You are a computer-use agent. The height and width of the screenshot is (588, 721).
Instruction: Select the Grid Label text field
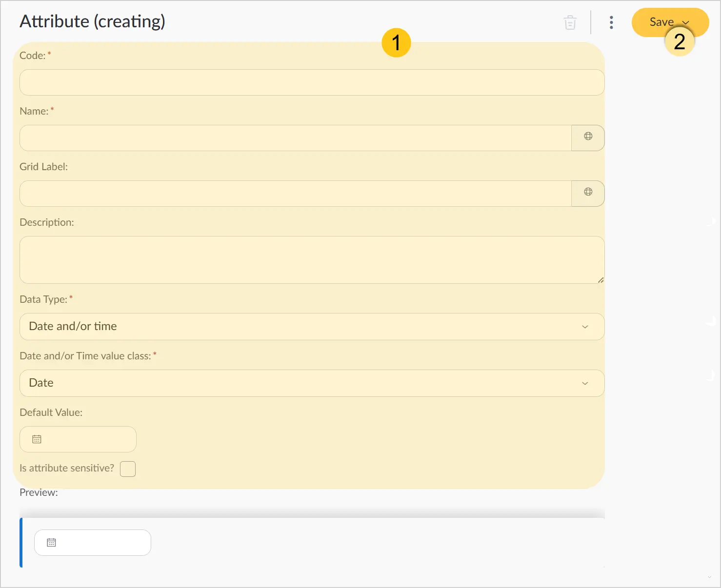296,194
